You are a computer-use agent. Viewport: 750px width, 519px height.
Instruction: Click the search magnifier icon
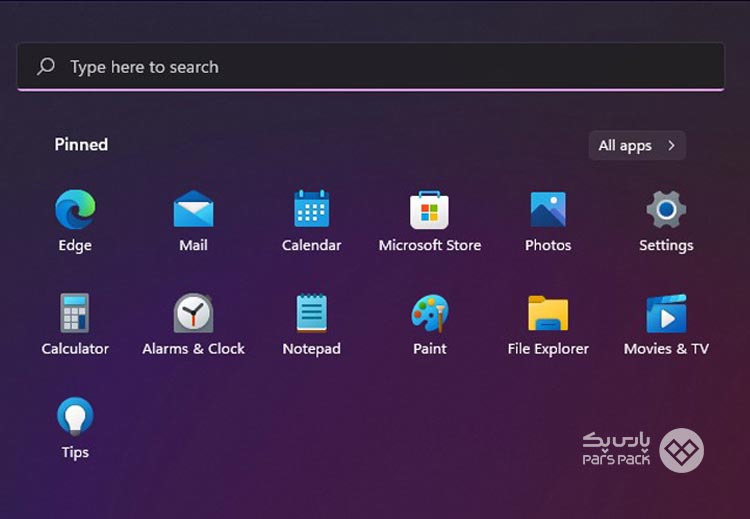tap(46, 66)
